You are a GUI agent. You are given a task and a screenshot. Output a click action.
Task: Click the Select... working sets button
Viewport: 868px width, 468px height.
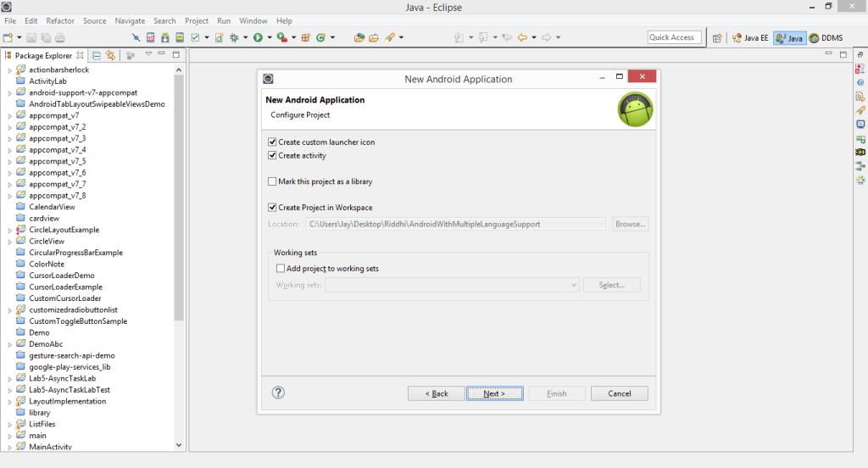[612, 285]
